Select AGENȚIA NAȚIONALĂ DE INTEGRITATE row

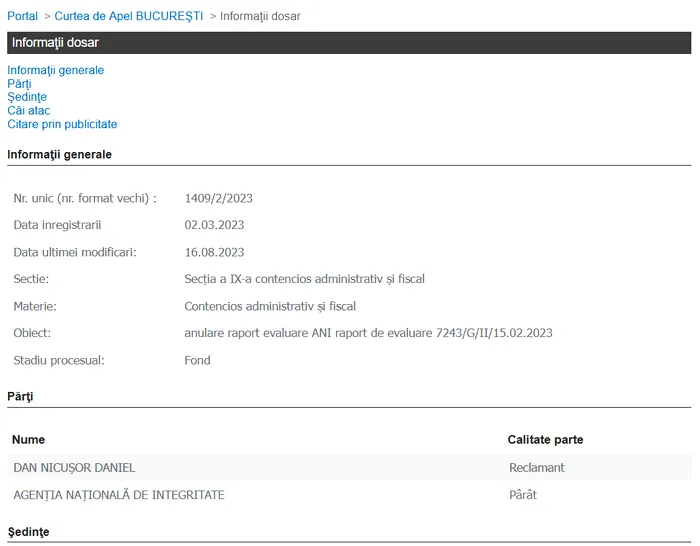tap(118, 495)
